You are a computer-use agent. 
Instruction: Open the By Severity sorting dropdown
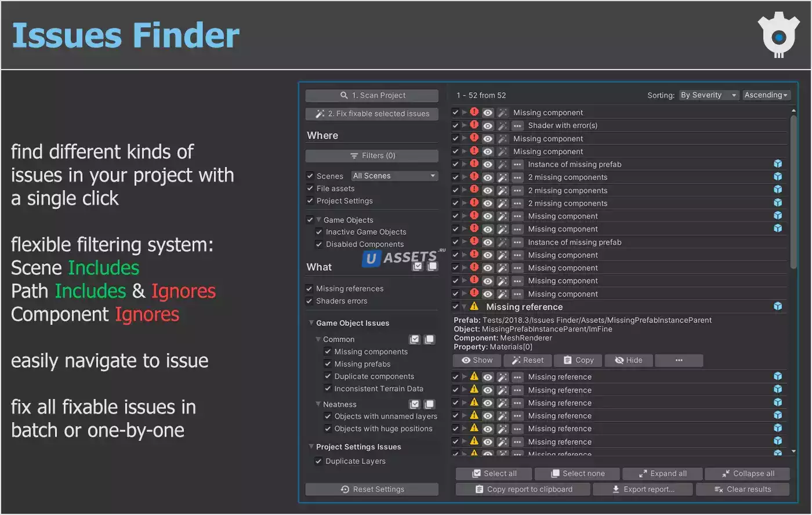click(709, 95)
